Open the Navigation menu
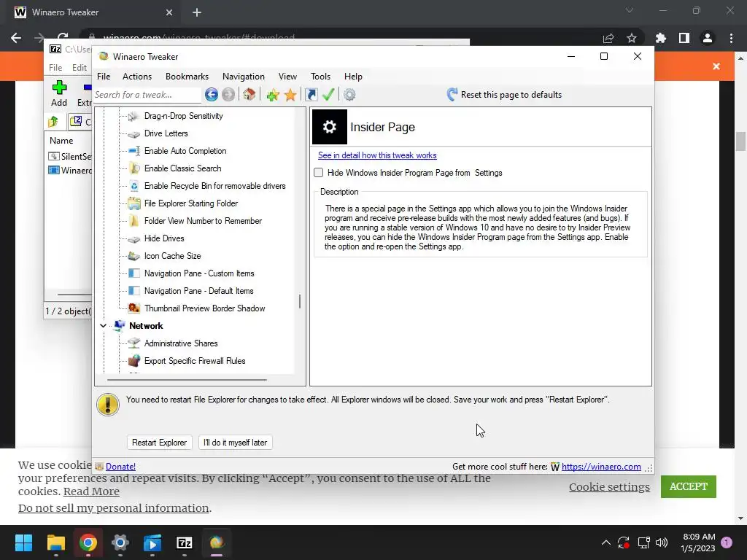Viewport: 747px width, 560px height. 244,76
